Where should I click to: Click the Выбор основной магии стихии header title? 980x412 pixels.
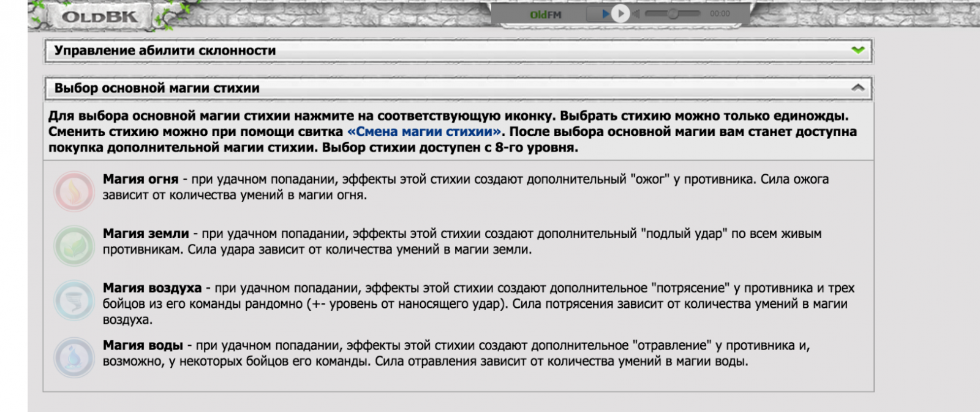point(157,88)
